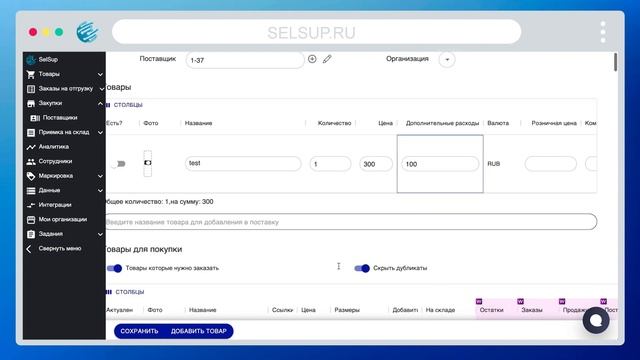Screen dimensions: 640x360
Task: Click the Количество field with value 1
Action: pos(330,164)
